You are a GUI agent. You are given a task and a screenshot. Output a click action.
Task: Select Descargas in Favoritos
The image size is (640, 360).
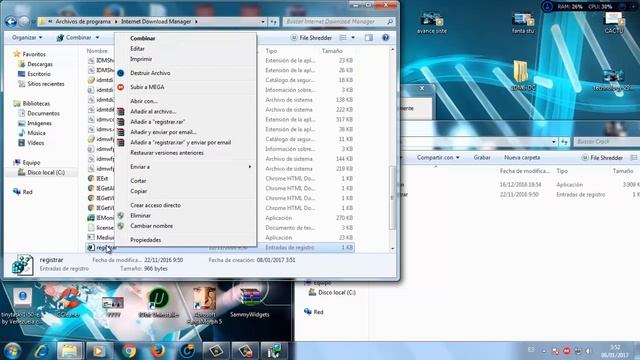pyautogui.click(x=40, y=64)
